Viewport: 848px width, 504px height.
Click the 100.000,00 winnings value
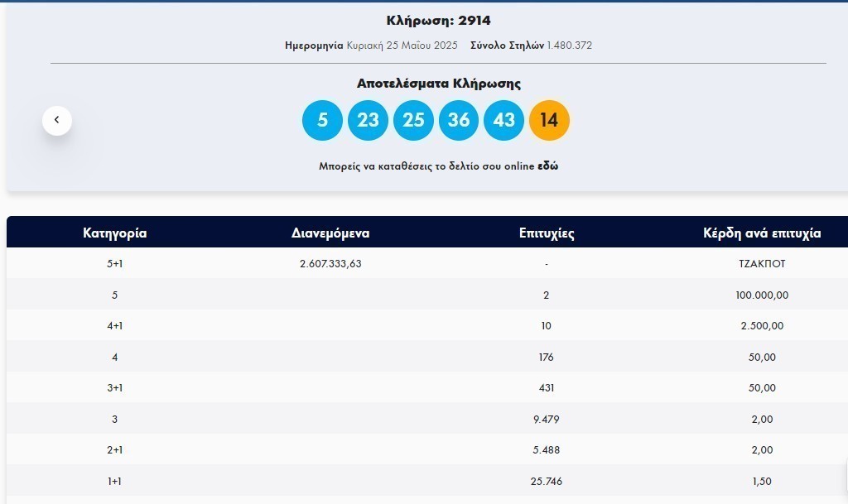[x=762, y=295]
